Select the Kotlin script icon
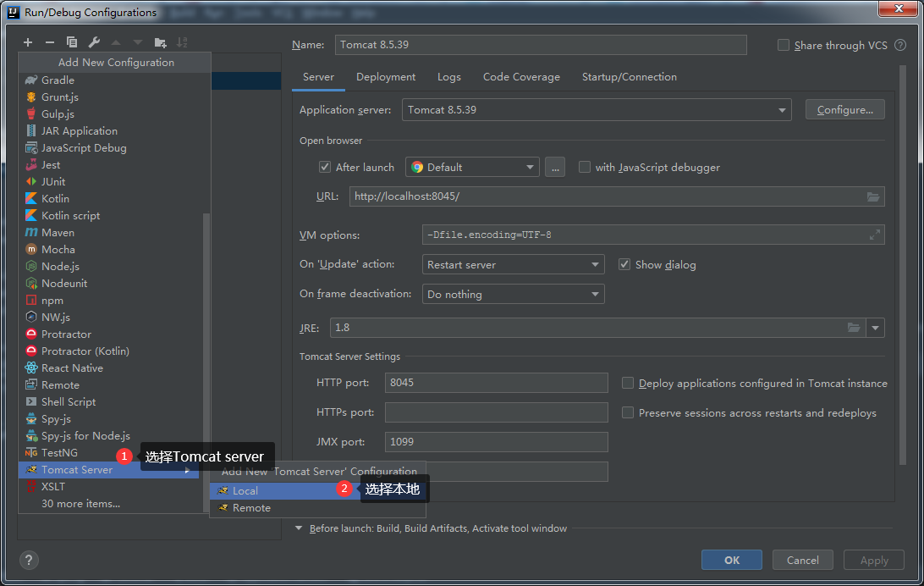This screenshot has width=924, height=586. (31, 216)
